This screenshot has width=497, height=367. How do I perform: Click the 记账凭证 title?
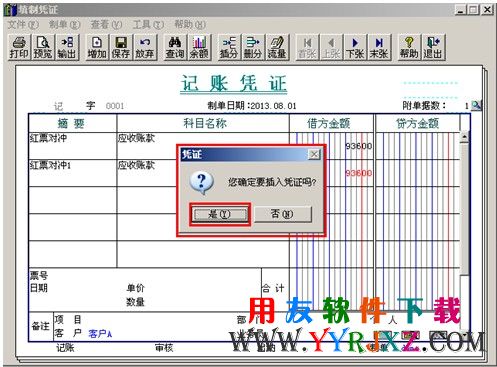coord(233,83)
